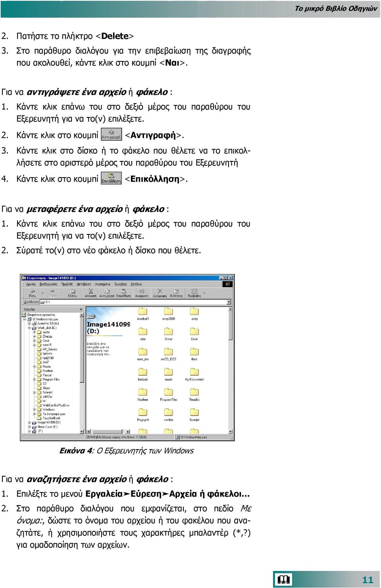Select the euro_pro folder icon
Viewport: 381px width, 588px height.
point(143,352)
